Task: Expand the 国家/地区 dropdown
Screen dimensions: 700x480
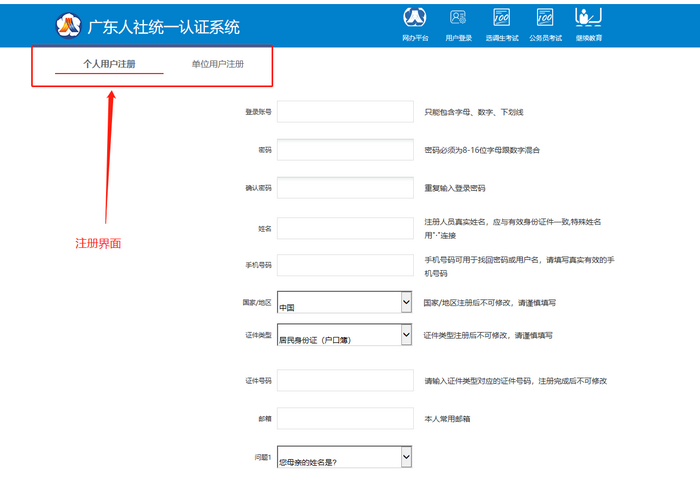Action: (x=344, y=302)
